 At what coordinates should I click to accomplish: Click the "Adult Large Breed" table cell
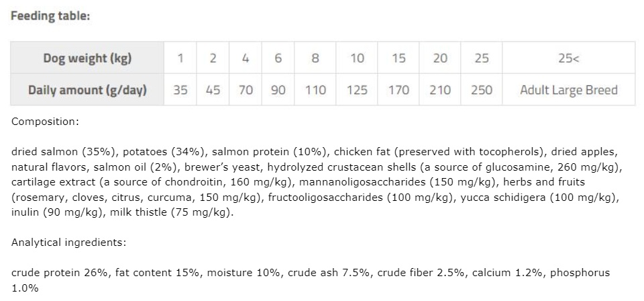[x=568, y=89]
